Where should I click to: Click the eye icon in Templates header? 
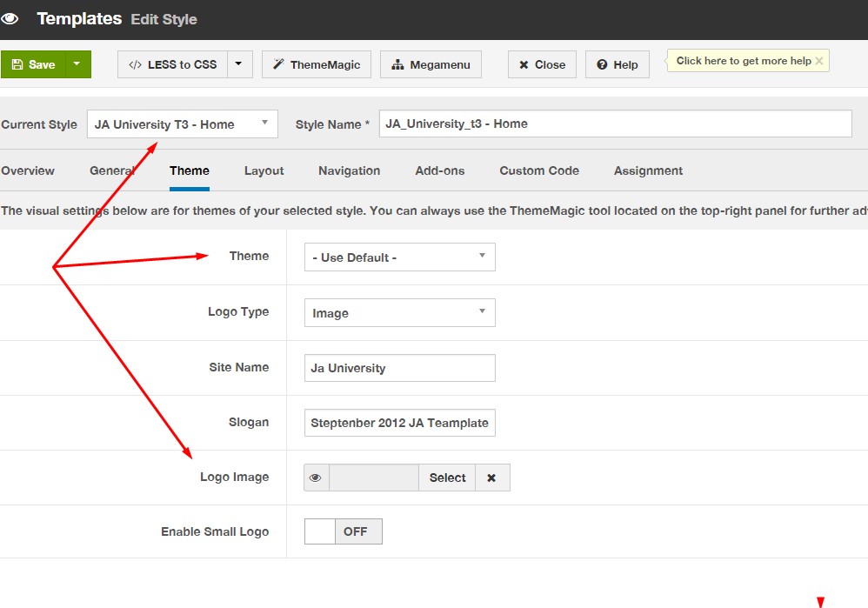tap(10, 18)
